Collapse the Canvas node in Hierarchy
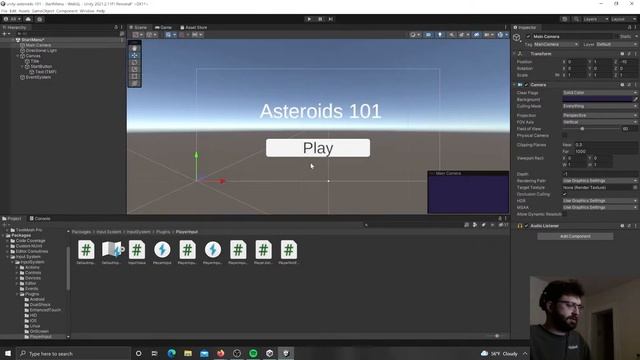 tap(18, 56)
